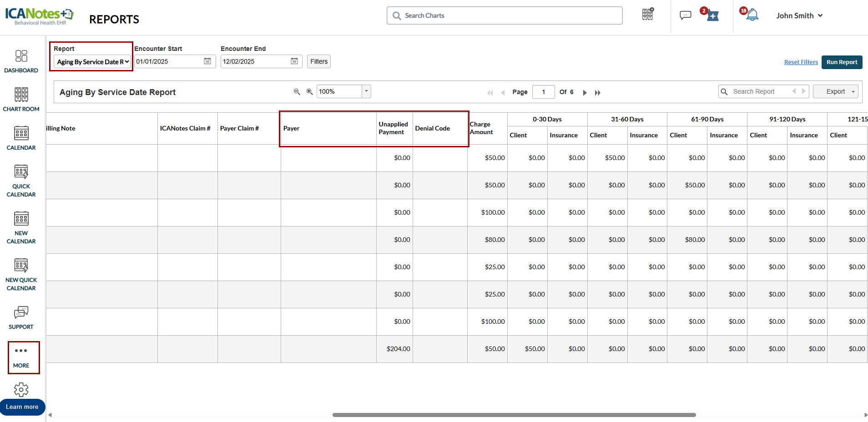Click the Run Report button
Screen dimensions: 868x422
[x=842, y=62]
